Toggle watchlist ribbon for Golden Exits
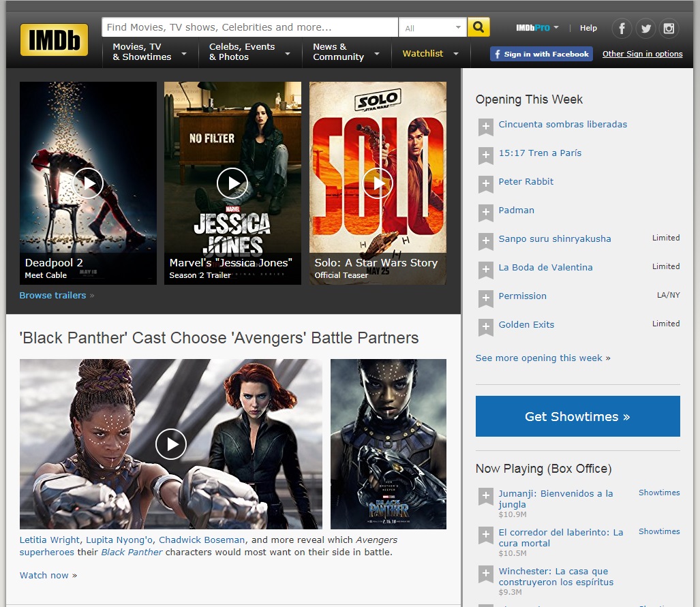 click(x=485, y=326)
